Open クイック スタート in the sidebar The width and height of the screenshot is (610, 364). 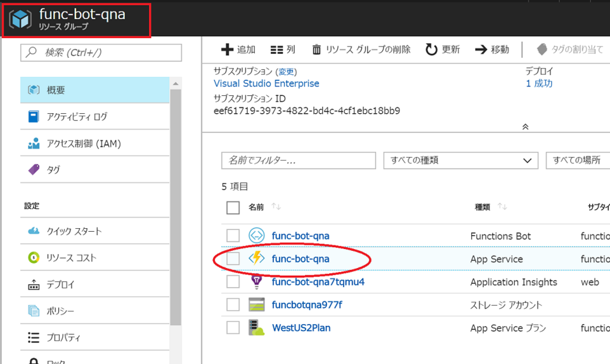tap(95, 231)
